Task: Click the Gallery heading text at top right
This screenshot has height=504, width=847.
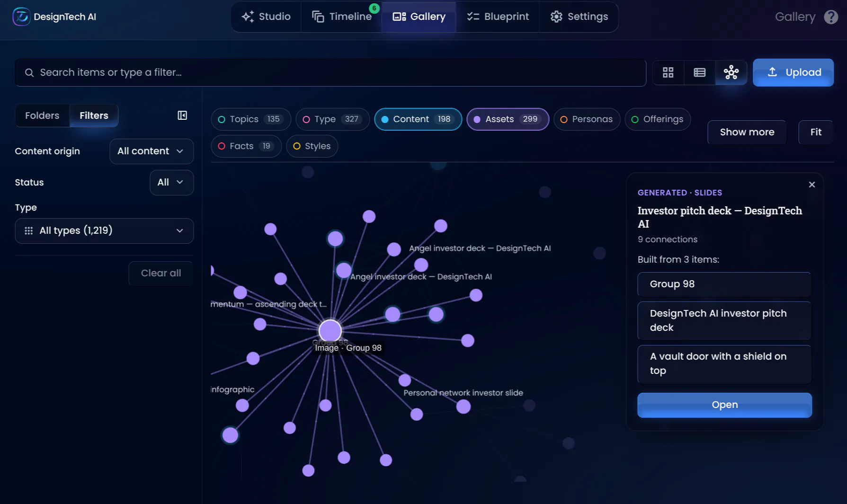Action: (795, 17)
